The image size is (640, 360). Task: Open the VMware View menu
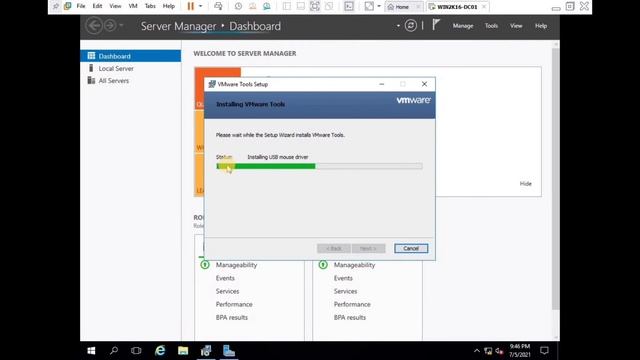(115, 6)
